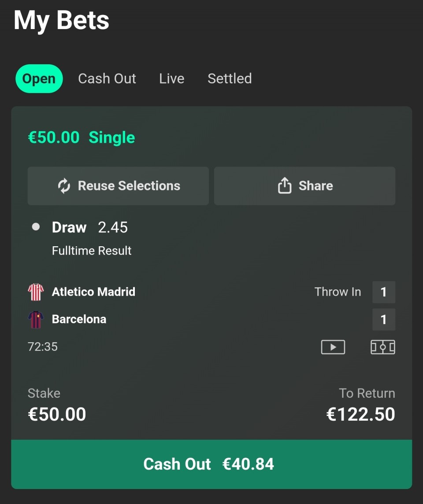This screenshot has width=423, height=504.
Task: Click the 72:35 match clock
Action: [43, 347]
